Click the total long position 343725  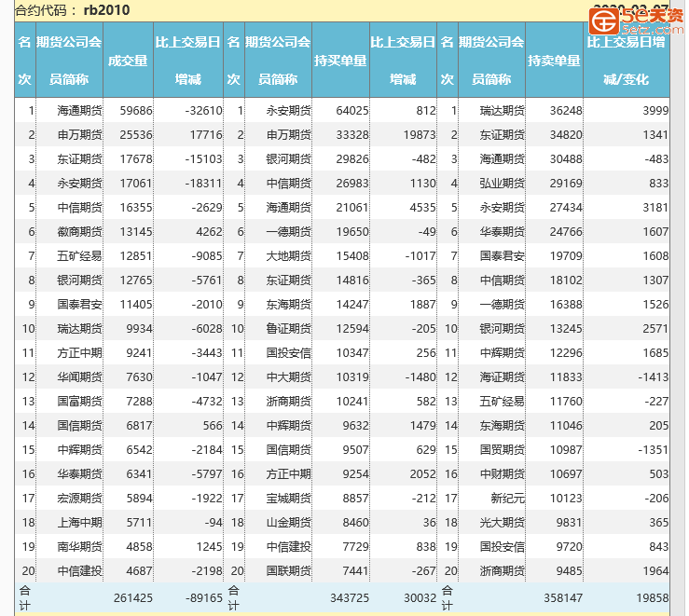pyautogui.click(x=348, y=597)
